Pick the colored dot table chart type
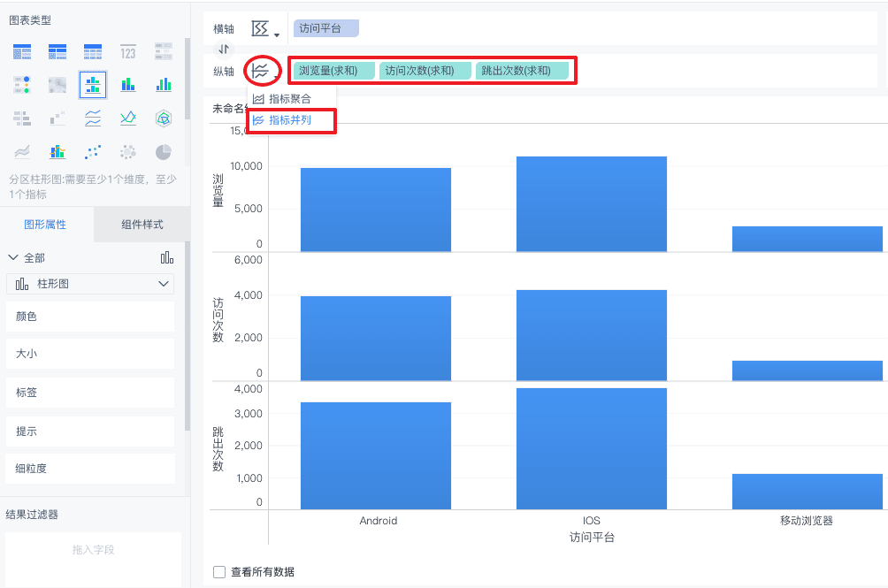 point(22,85)
